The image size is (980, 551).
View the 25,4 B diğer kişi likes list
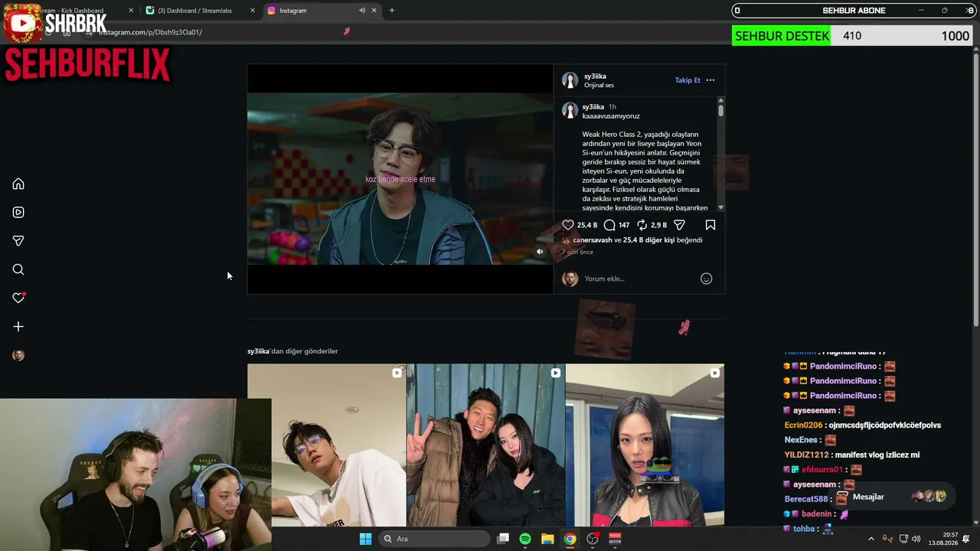tap(648, 240)
